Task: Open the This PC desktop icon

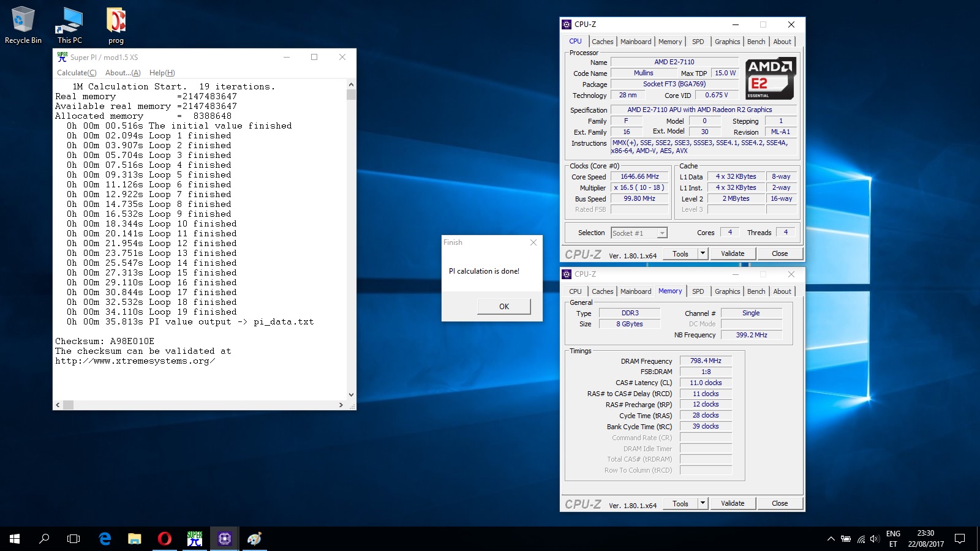Action: pos(69,24)
